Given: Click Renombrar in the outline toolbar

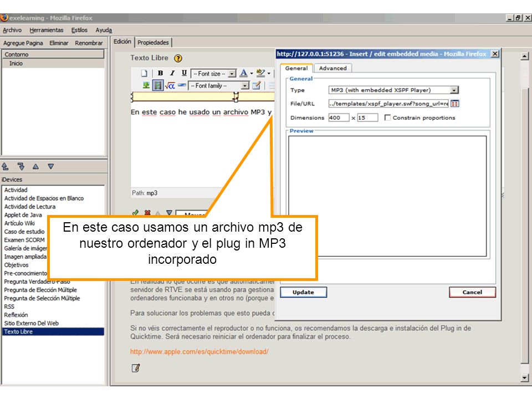Looking at the screenshot, I should (x=89, y=43).
